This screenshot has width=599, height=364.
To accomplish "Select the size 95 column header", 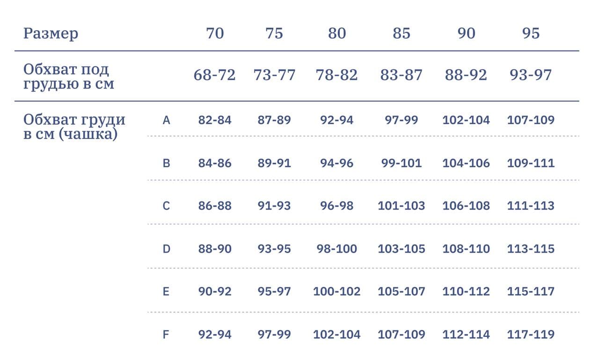I will [x=531, y=33].
